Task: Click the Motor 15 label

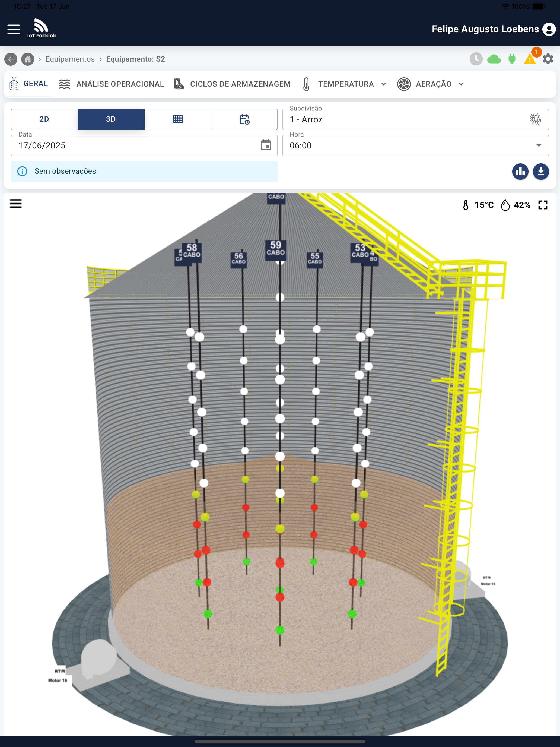Action: pyautogui.click(x=488, y=584)
